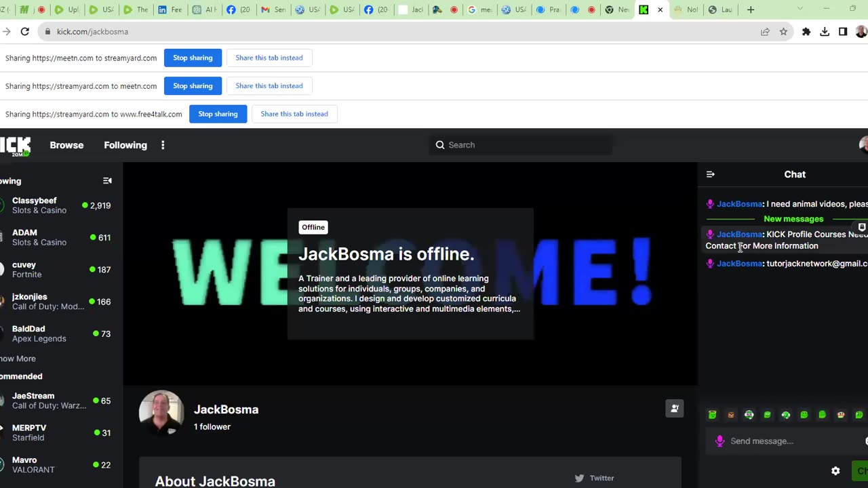This screenshot has height=488, width=868.
Task: Click the share page icon in address bar
Action: (x=765, y=31)
